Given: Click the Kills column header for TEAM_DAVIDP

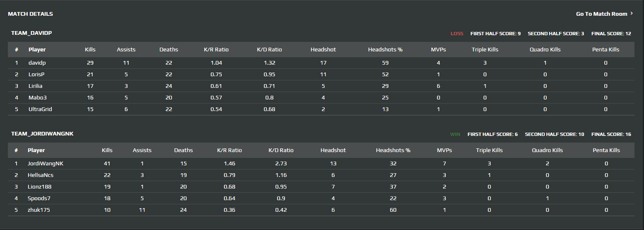Looking at the screenshot, I should [90, 50].
